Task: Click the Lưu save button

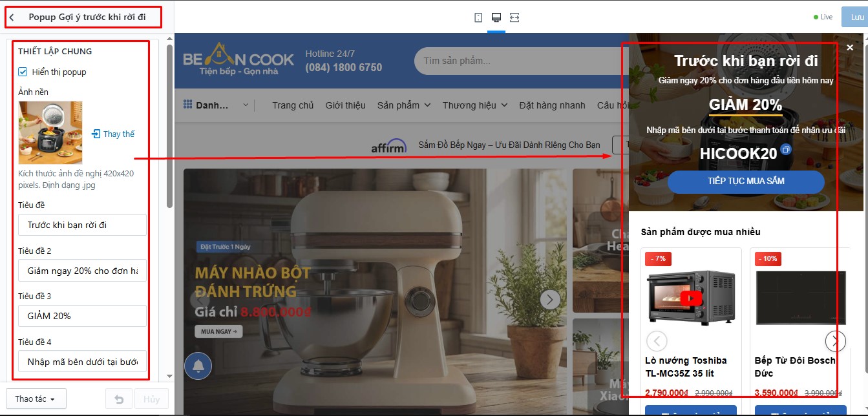Action: 854,17
